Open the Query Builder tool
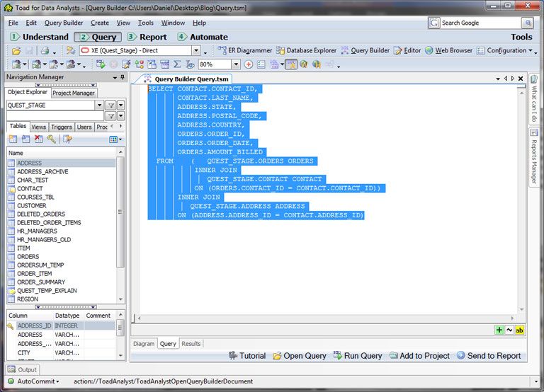Screen dimensions: 544x392 pyautogui.click(x=365, y=51)
